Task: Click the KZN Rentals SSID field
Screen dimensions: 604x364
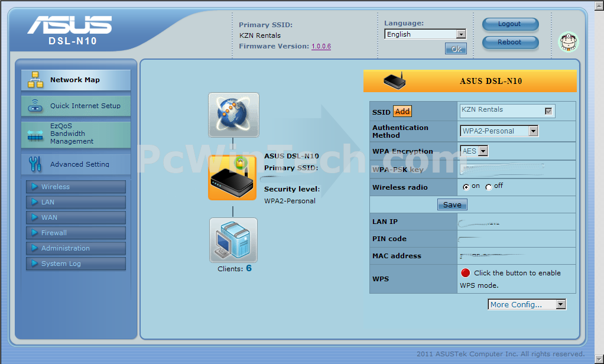Action: click(x=507, y=111)
